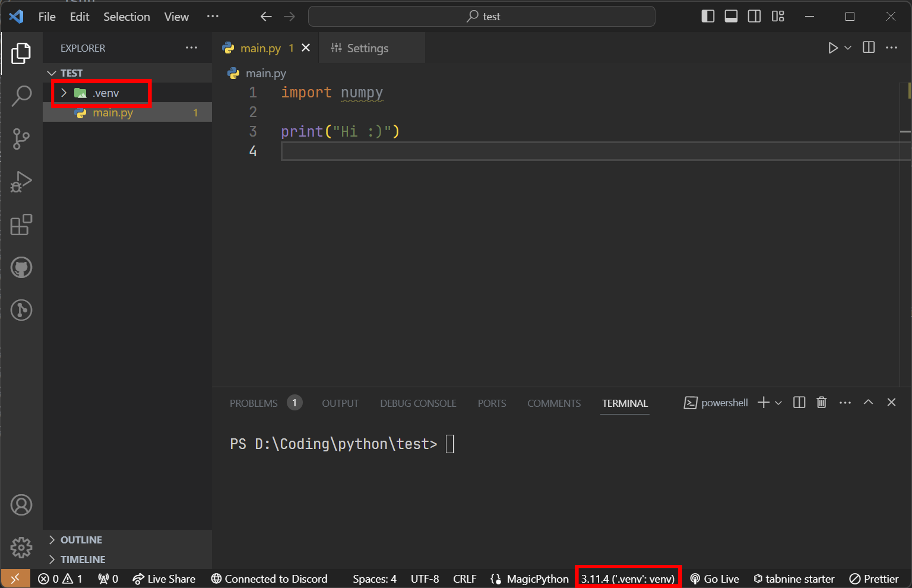Split the terminal panel
The height and width of the screenshot is (588, 912).
(x=799, y=402)
